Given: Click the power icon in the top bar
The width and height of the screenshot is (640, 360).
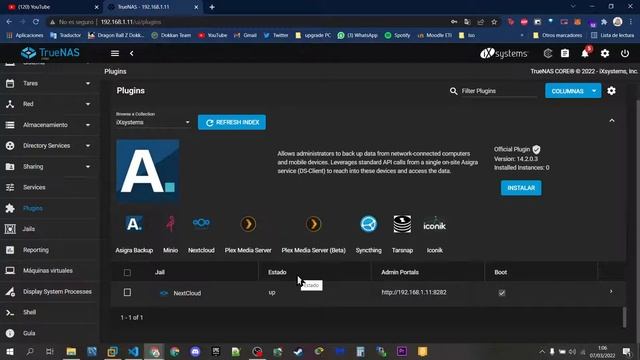Looking at the screenshot, I should 625,53.
